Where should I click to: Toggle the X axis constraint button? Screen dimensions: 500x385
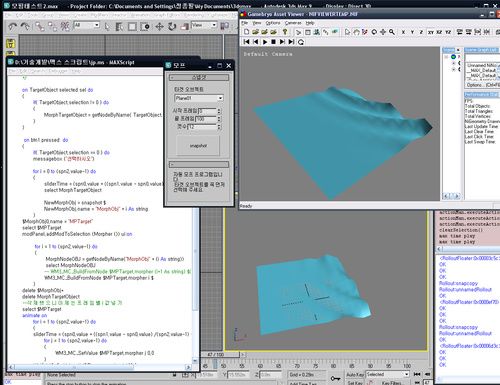(x=403, y=32)
